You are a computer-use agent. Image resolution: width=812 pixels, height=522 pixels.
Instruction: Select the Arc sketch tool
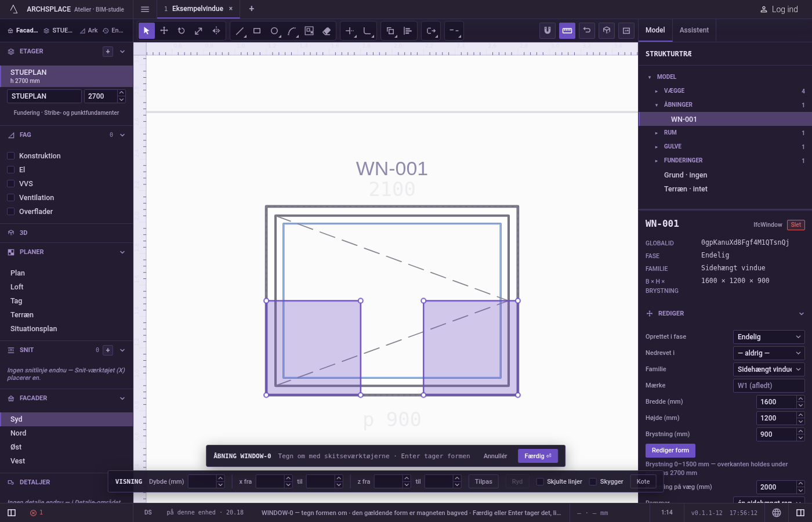(x=292, y=31)
